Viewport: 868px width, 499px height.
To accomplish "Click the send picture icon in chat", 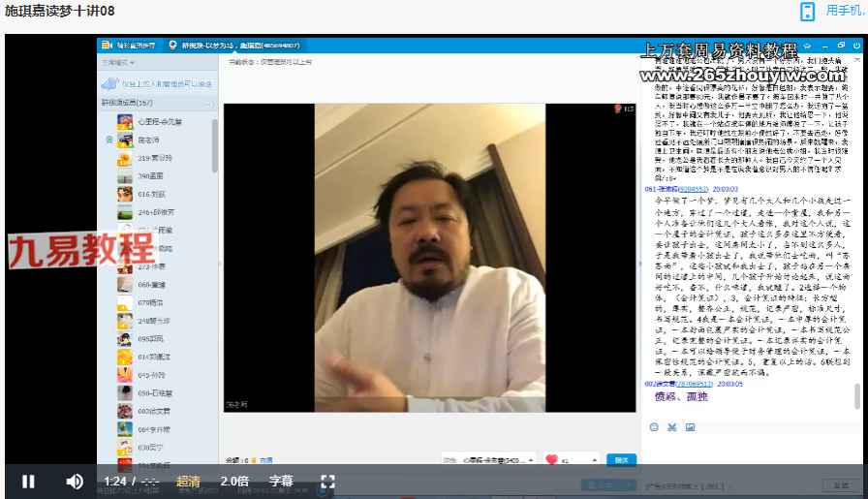I will coord(691,427).
